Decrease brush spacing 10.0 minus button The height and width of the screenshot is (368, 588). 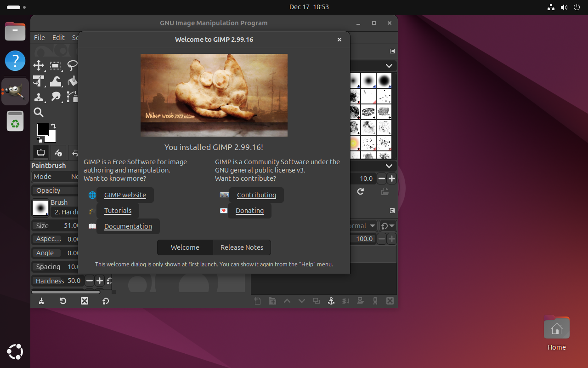(382, 178)
